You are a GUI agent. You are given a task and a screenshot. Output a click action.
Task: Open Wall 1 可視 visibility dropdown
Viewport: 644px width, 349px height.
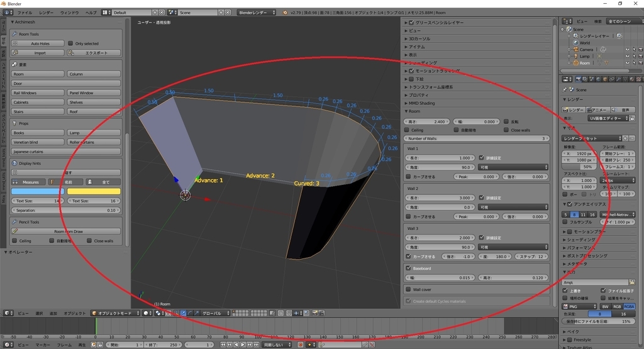click(x=513, y=167)
